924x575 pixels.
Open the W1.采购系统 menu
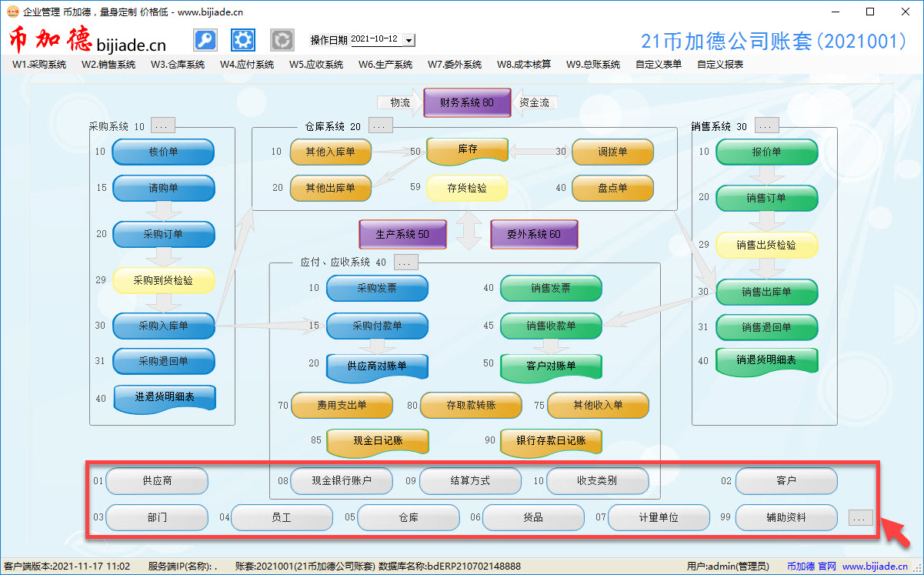[39, 65]
